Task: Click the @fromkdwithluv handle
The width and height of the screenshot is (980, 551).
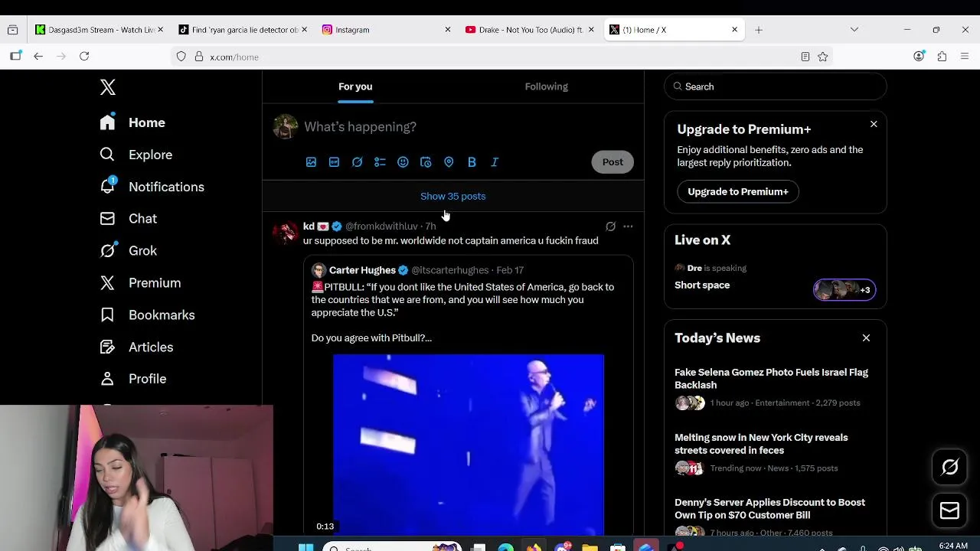Action: click(381, 227)
